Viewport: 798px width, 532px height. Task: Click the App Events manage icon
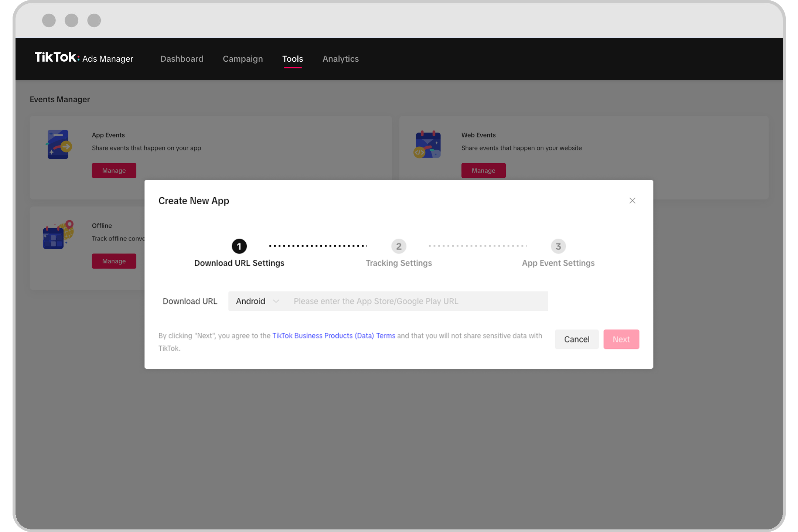[x=114, y=170]
